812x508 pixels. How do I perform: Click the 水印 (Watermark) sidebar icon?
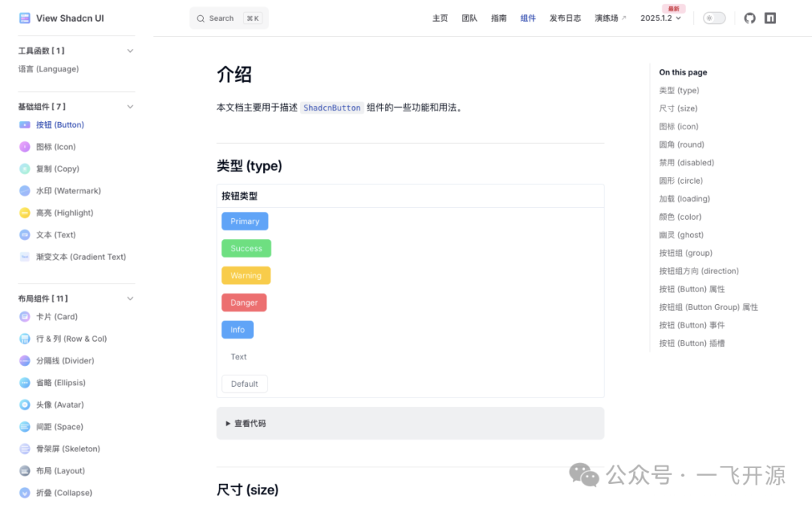(x=24, y=190)
